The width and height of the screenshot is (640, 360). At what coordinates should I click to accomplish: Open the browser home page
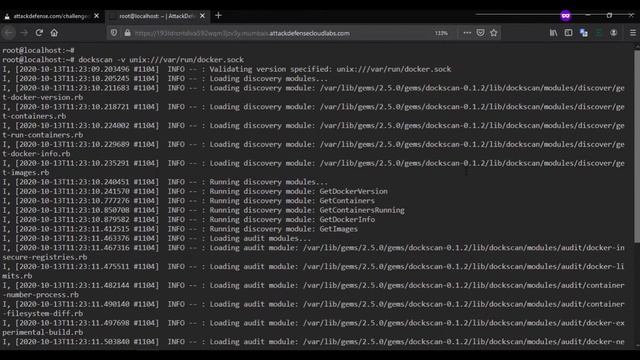[x=54, y=33]
